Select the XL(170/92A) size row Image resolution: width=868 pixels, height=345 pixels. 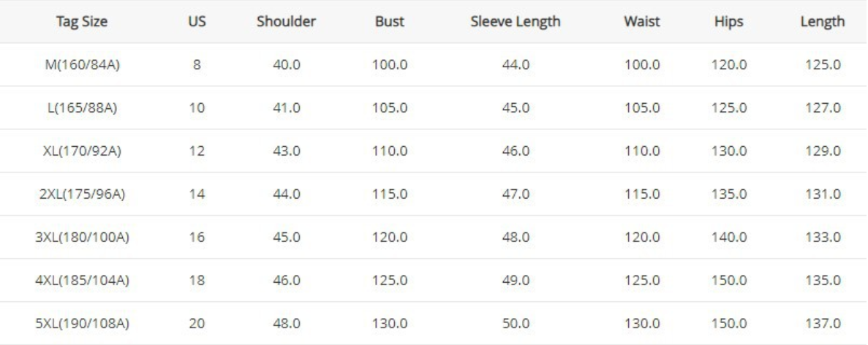point(82,151)
